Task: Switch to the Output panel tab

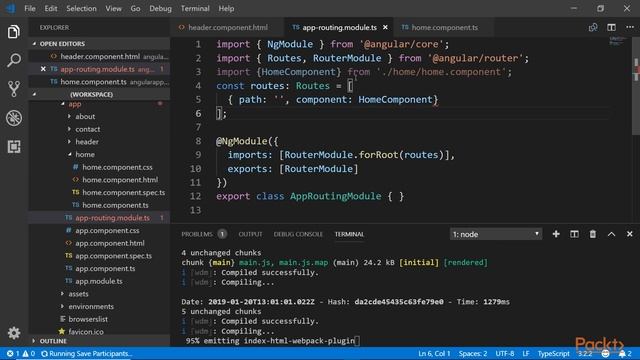Action: click(x=250, y=234)
